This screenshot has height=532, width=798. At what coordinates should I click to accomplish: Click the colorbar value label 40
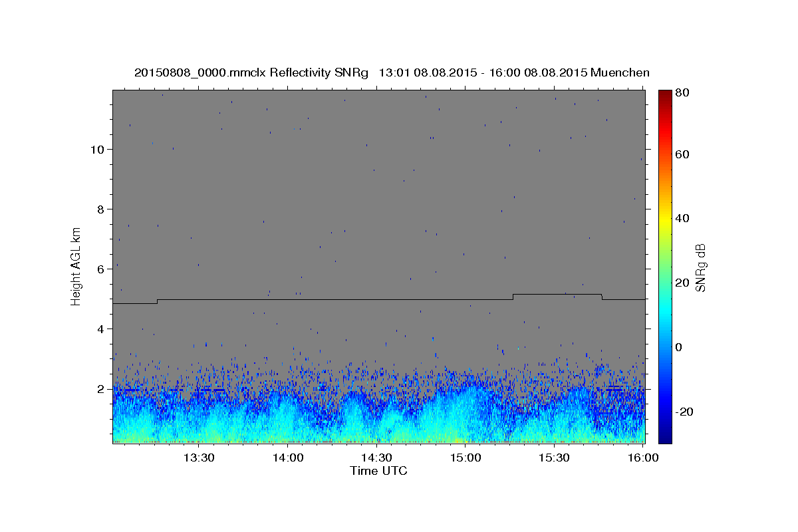[682, 218]
